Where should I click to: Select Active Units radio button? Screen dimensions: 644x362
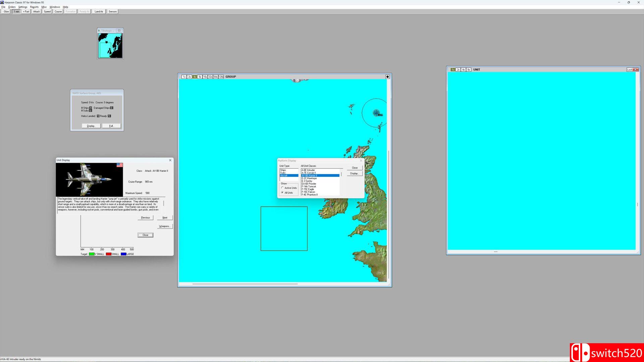(283, 188)
